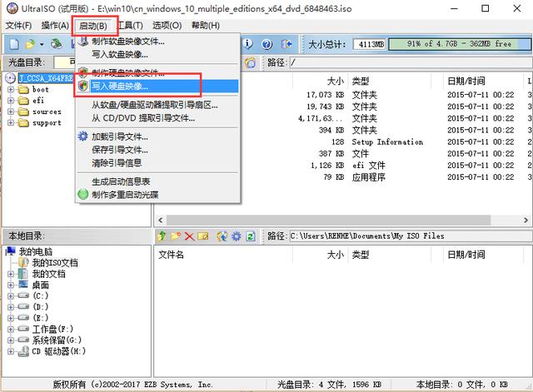Screen dimensions: 533x392
Task: Click the new folder icon in local toolbar
Action: coord(176,236)
